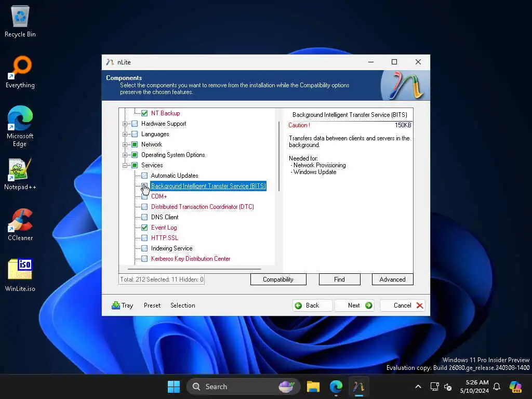
Task: Check the Languages checkbox
Action: point(135,134)
